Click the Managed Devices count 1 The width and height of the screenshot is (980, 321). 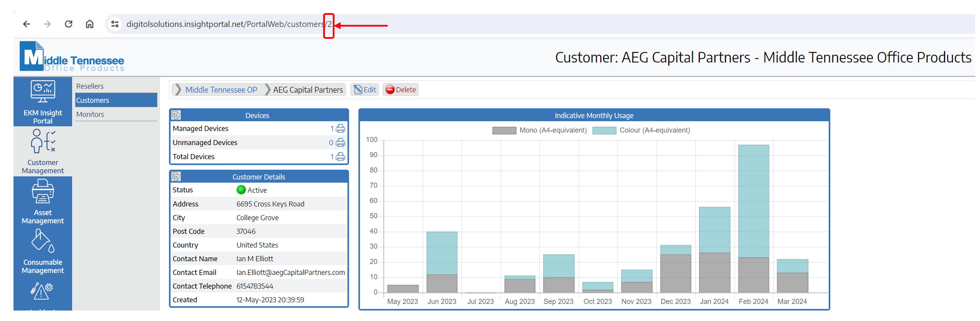point(332,129)
